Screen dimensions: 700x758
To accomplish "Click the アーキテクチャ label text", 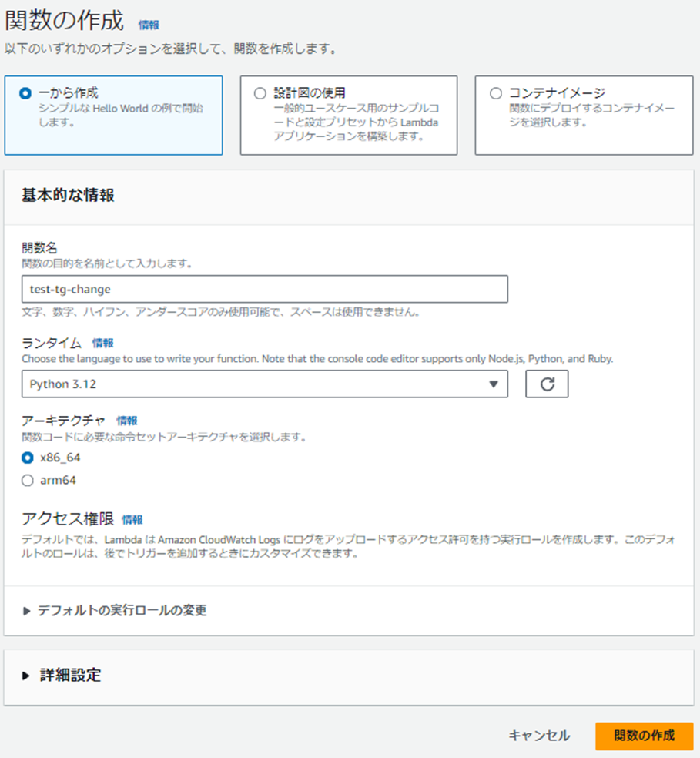I will pos(63,421).
